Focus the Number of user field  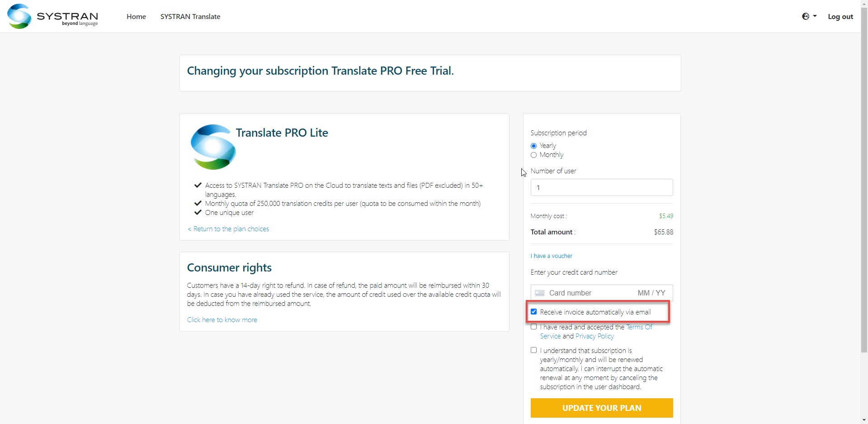pyautogui.click(x=601, y=187)
